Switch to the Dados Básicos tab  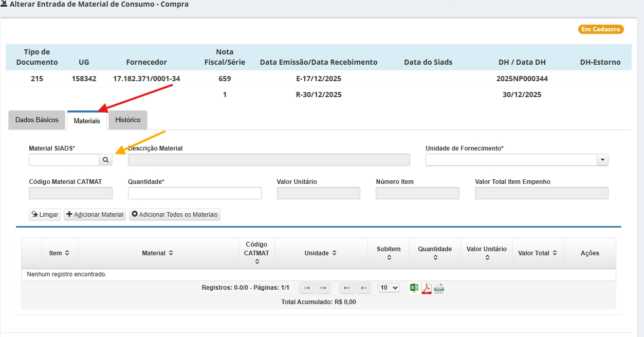point(37,120)
